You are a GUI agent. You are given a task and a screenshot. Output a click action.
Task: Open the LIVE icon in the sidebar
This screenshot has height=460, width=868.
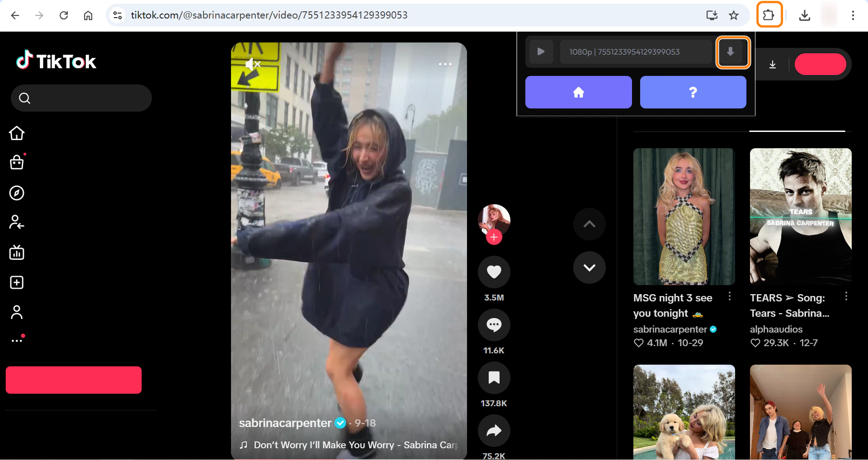[17, 253]
